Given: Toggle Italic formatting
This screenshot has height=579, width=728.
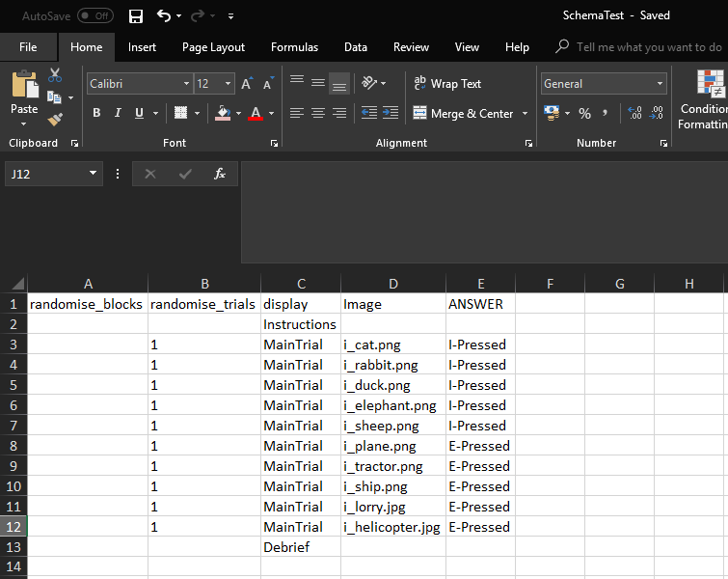Looking at the screenshot, I should coord(118,113).
